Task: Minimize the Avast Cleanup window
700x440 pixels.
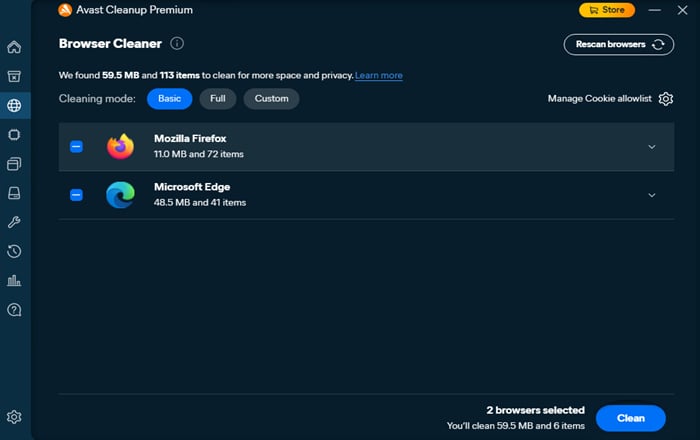Action: pyautogui.click(x=654, y=10)
